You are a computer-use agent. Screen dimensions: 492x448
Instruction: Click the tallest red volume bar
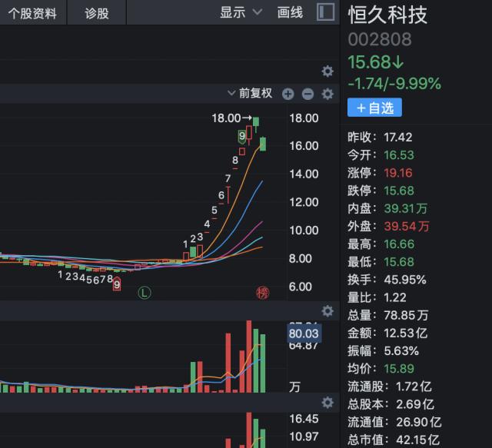coord(249,357)
